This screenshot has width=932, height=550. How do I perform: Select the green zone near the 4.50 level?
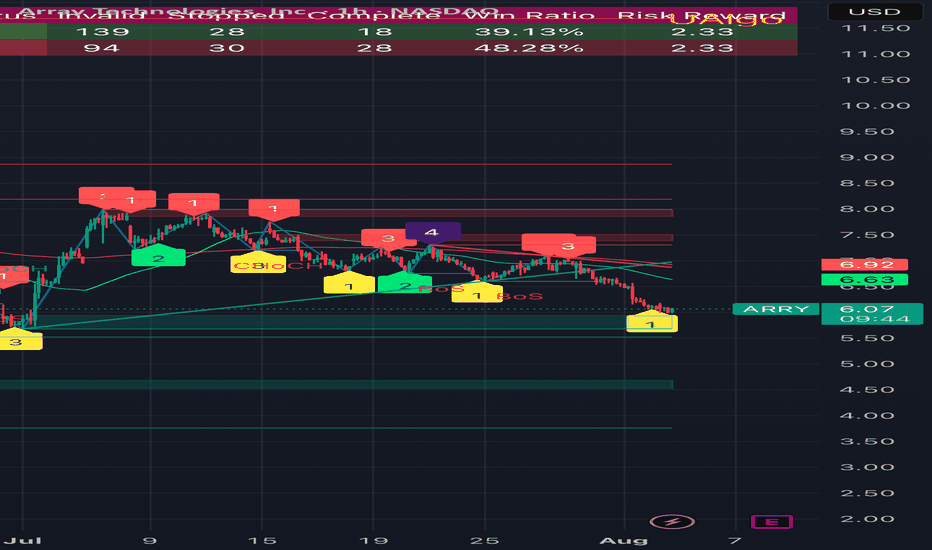pyautogui.click(x=336, y=385)
